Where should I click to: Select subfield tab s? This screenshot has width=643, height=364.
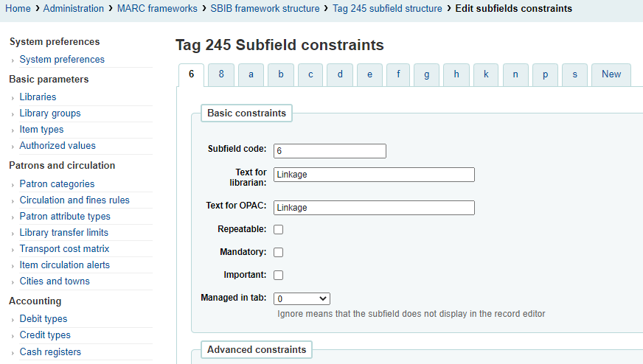click(x=574, y=74)
